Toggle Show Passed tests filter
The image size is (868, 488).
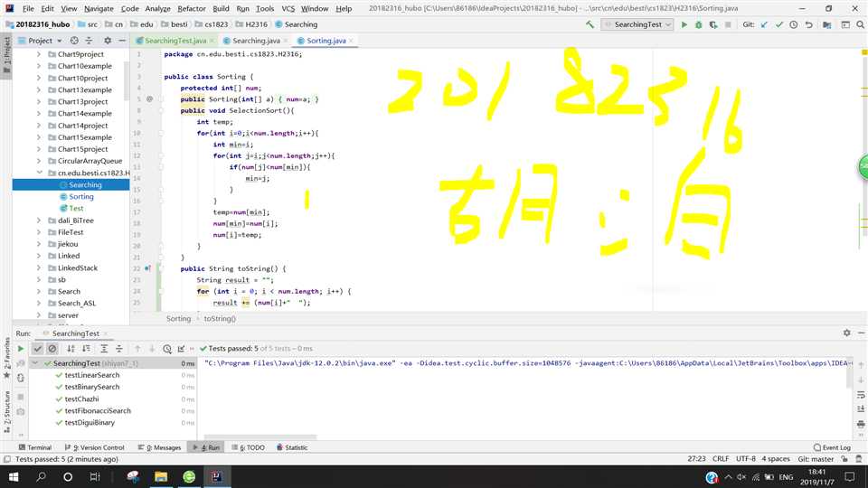(37, 349)
